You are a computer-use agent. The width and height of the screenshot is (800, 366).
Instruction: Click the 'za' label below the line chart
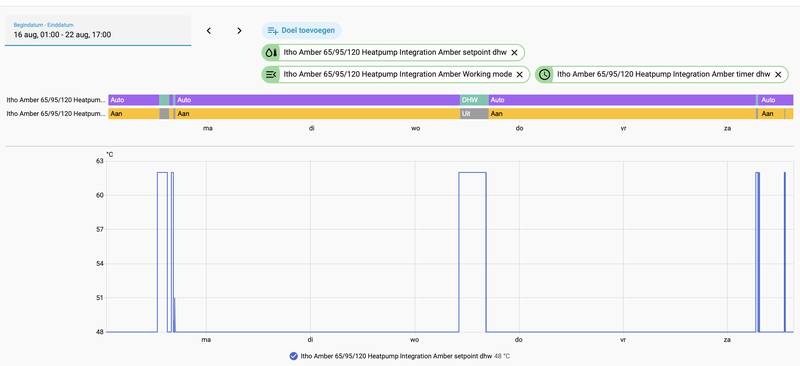click(727, 339)
